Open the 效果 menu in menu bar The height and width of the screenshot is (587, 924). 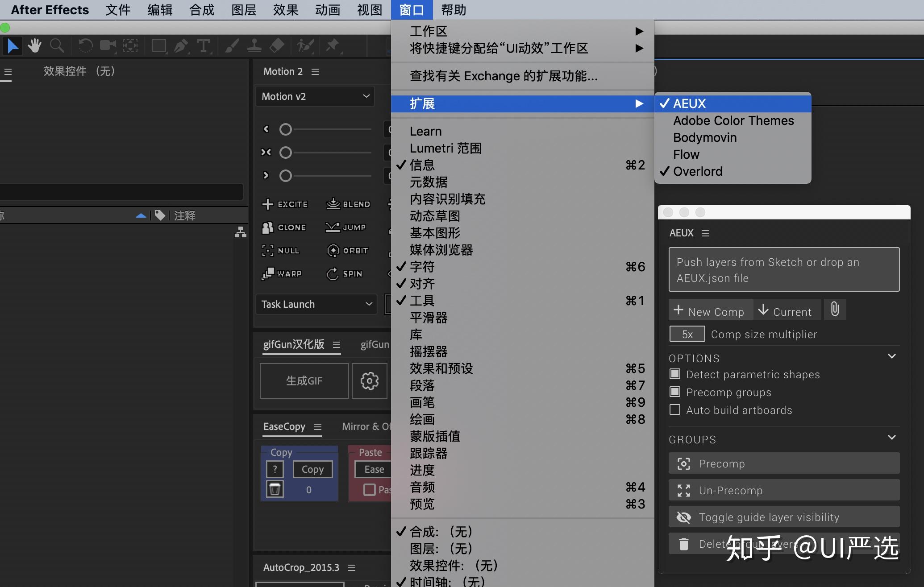285,9
